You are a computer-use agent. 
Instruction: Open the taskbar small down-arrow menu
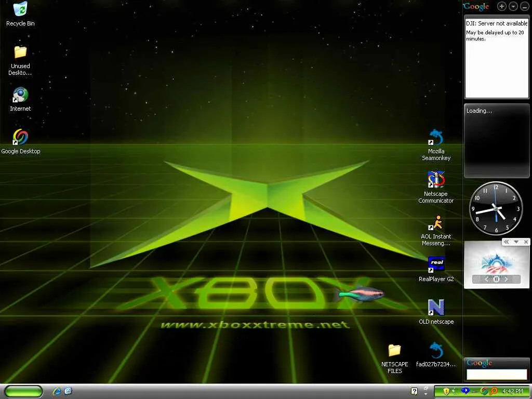tap(426, 395)
